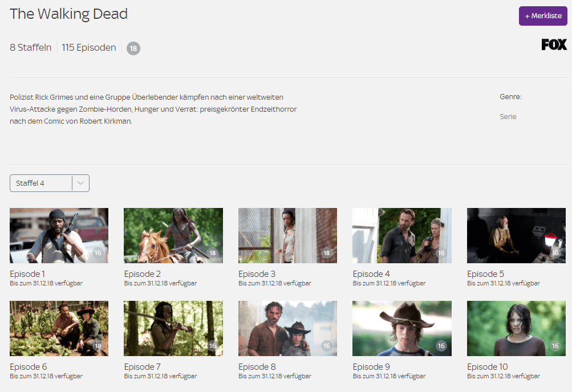Click the '8 Staffeln' text

31,47
